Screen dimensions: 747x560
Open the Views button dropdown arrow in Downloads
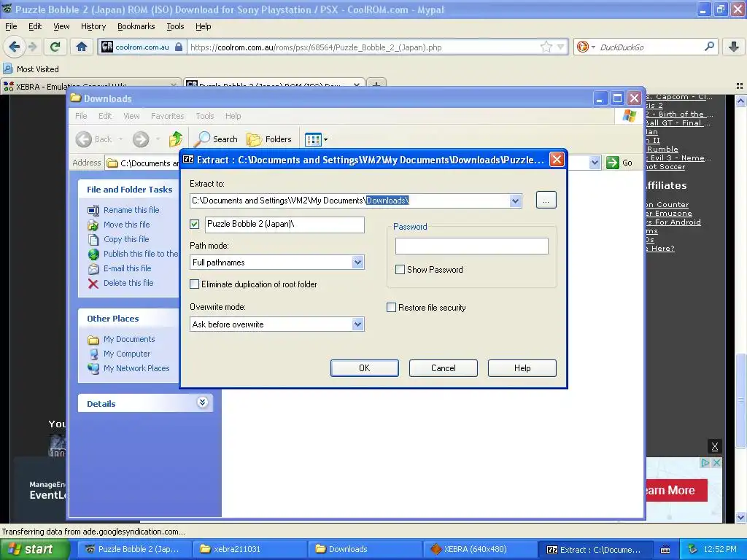[x=326, y=139]
